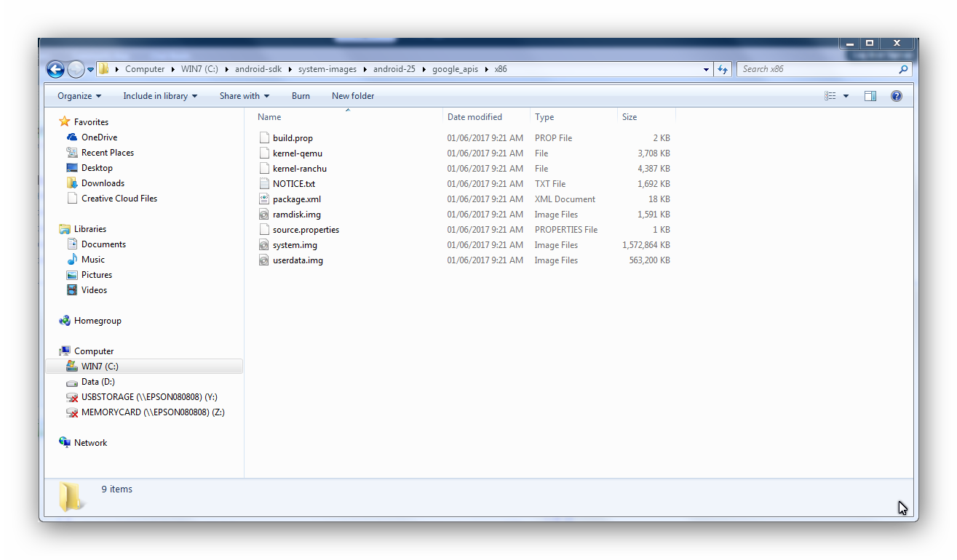
Task: Select the google_apis breadcrumb segment
Action: tap(456, 69)
